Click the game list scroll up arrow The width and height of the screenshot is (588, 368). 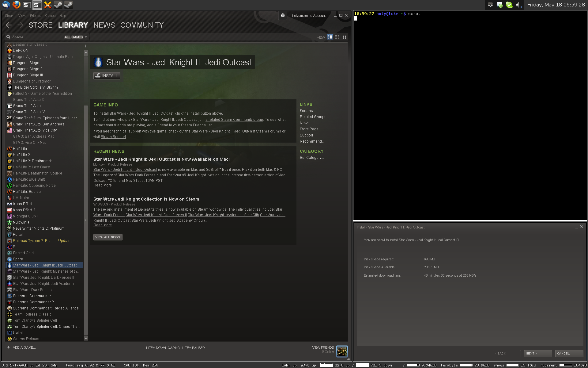tap(86, 53)
